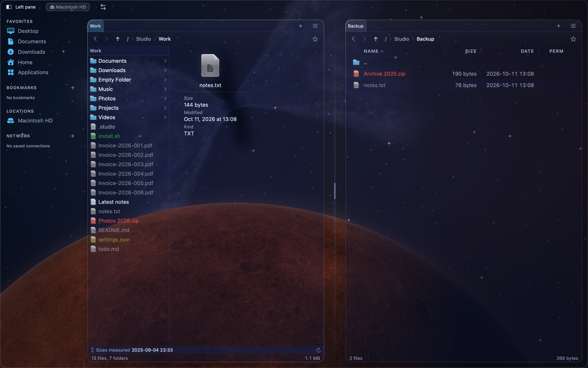
Task: Expand the Documents folder chevron
Action: [165, 61]
